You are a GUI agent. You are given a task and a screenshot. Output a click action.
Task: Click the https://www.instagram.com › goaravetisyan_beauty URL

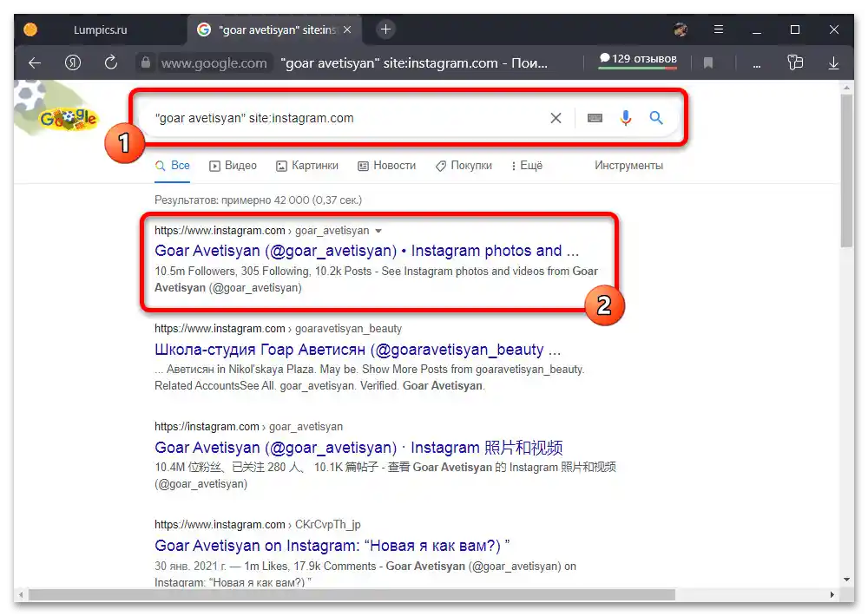pyautogui.click(x=278, y=329)
